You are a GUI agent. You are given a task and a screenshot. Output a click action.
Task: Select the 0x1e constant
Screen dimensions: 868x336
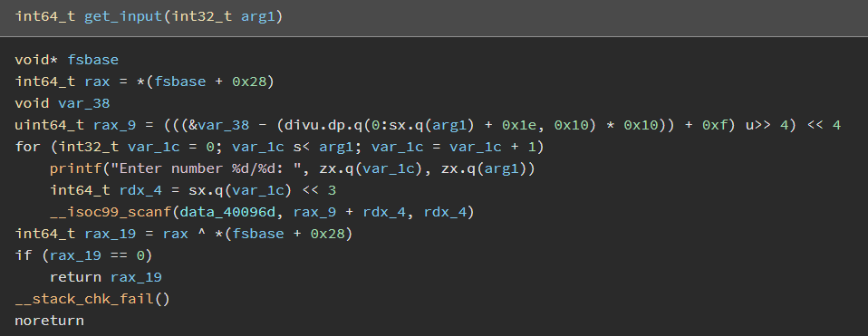click(x=520, y=125)
